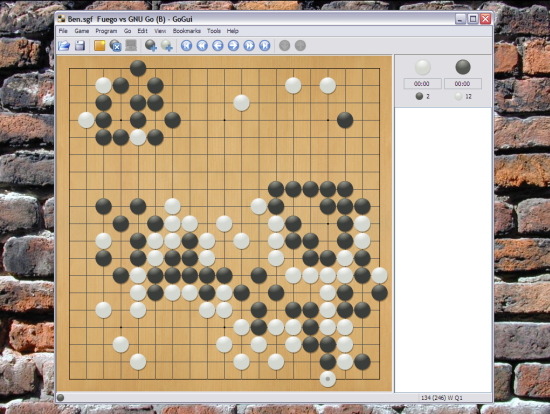Image resolution: width=550 pixels, height=414 pixels.
Task: Make computer play black with dark stone icon
Action: [x=151, y=46]
